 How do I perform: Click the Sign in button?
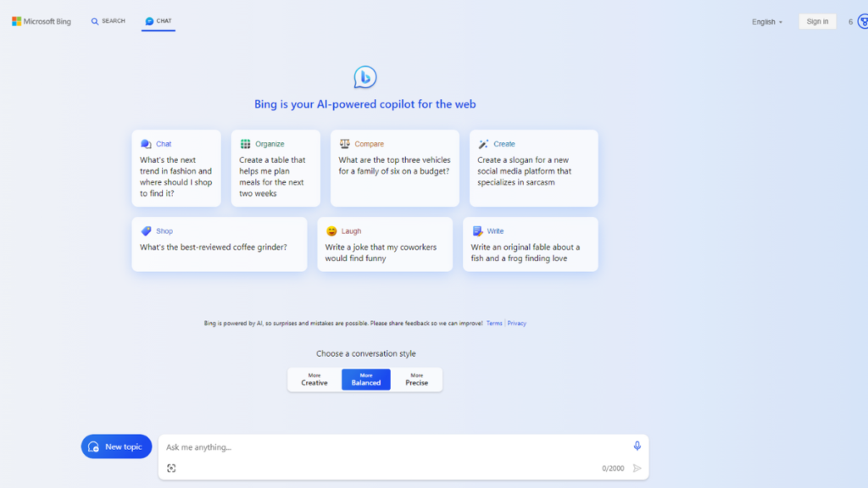point(818,21)
